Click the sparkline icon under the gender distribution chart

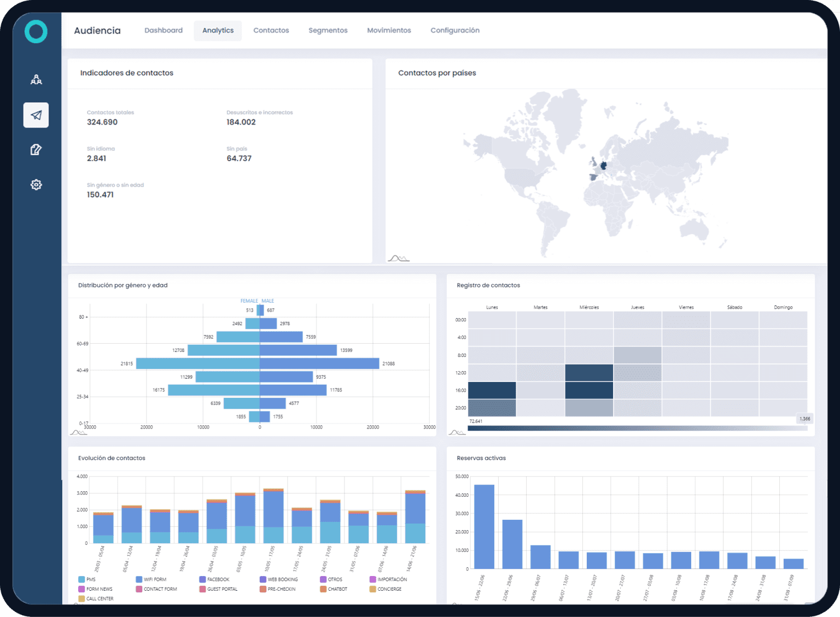(78, 431)
